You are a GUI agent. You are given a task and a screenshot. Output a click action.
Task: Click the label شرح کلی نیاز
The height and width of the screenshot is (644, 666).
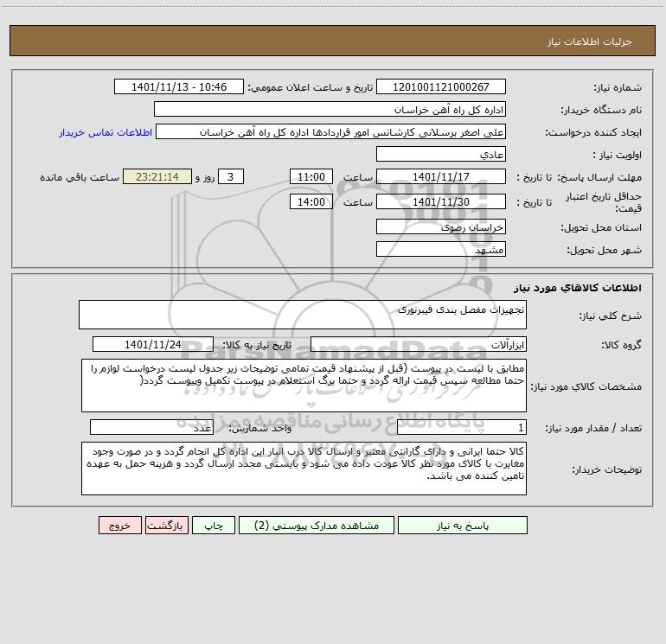click(611, 316)
